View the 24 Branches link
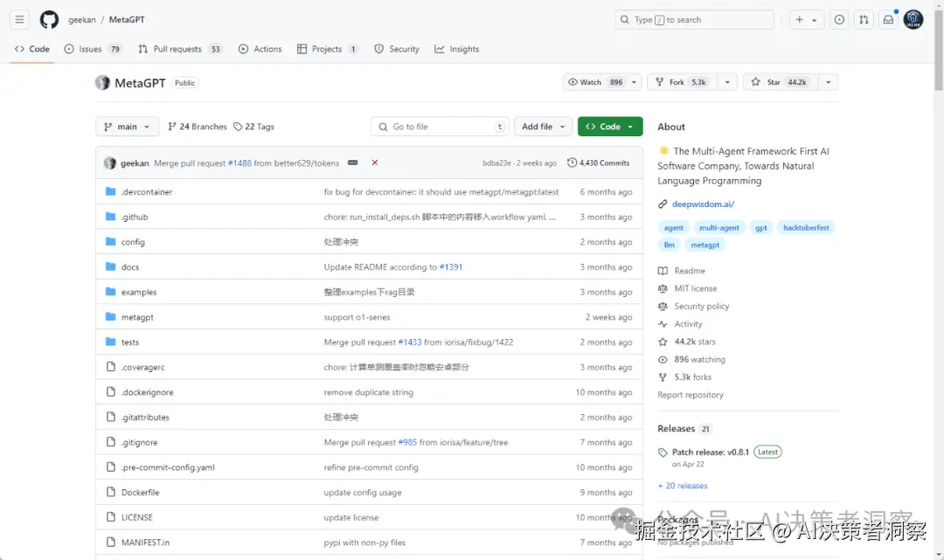This screenshot has height=560, width=944. [x=198, y=127]
